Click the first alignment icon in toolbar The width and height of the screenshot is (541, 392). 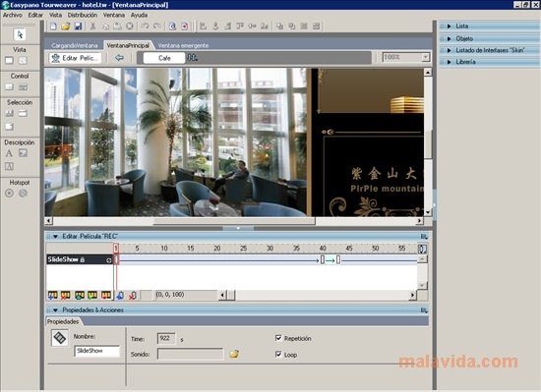click(204, 27)
